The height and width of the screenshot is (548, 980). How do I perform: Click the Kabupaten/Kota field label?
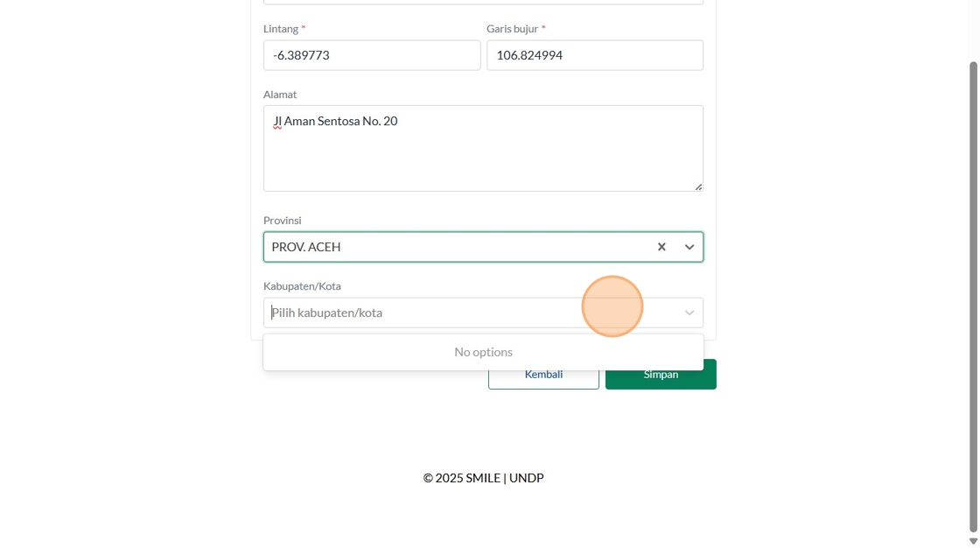(303, 286)
